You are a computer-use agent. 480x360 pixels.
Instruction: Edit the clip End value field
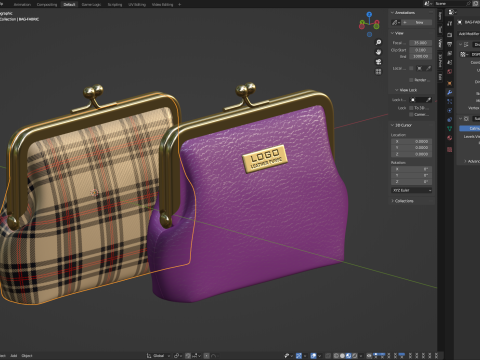[x=421, y=56]
